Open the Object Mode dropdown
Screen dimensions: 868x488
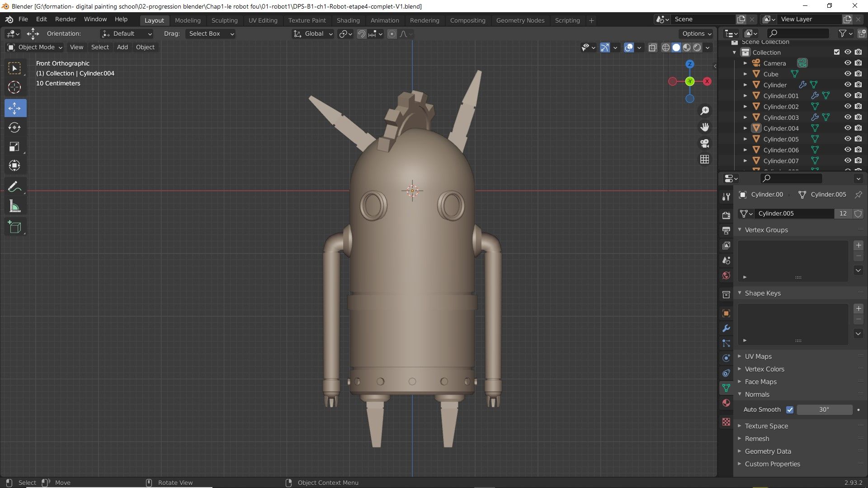click(x=35, y=47)
